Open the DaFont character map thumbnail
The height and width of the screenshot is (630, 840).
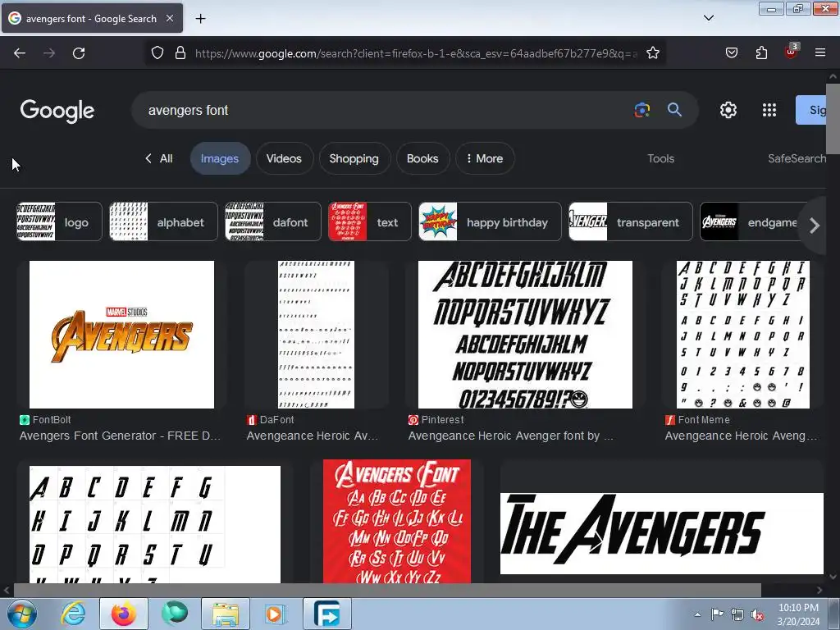(316, 335)
